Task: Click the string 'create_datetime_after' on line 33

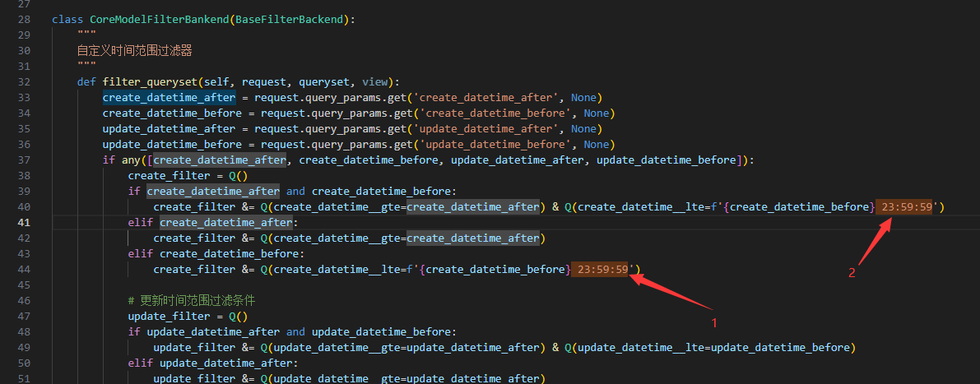Action: pos(485,97)
